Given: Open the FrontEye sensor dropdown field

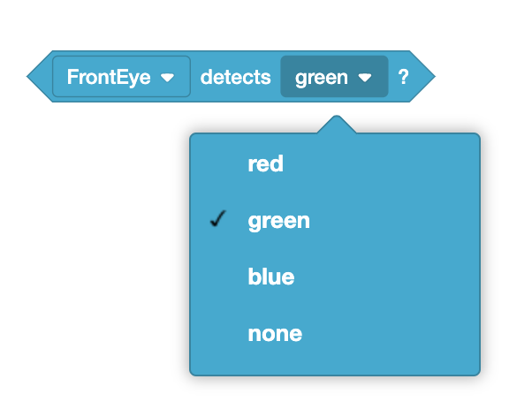Looking at the screenshot, I should pos(121,77).
